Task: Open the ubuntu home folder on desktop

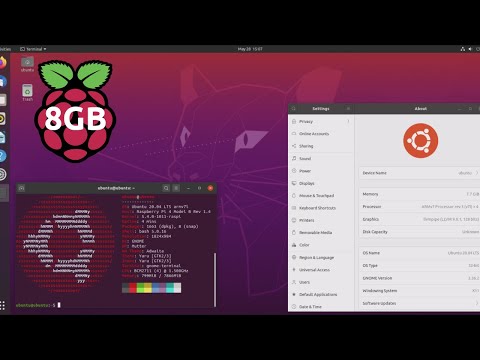Action: [x=27, y=64]
